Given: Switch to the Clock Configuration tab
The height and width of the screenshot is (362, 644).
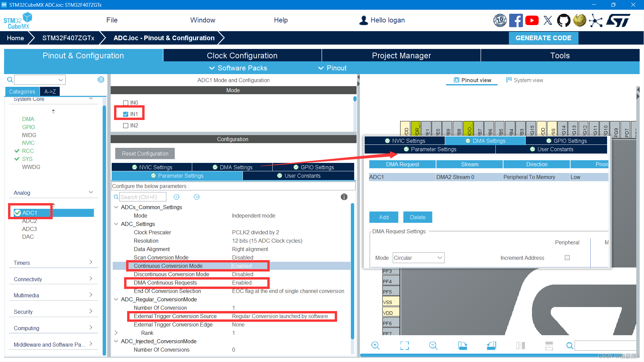Looking at the screenshot, I should click(x=242, y=56).
